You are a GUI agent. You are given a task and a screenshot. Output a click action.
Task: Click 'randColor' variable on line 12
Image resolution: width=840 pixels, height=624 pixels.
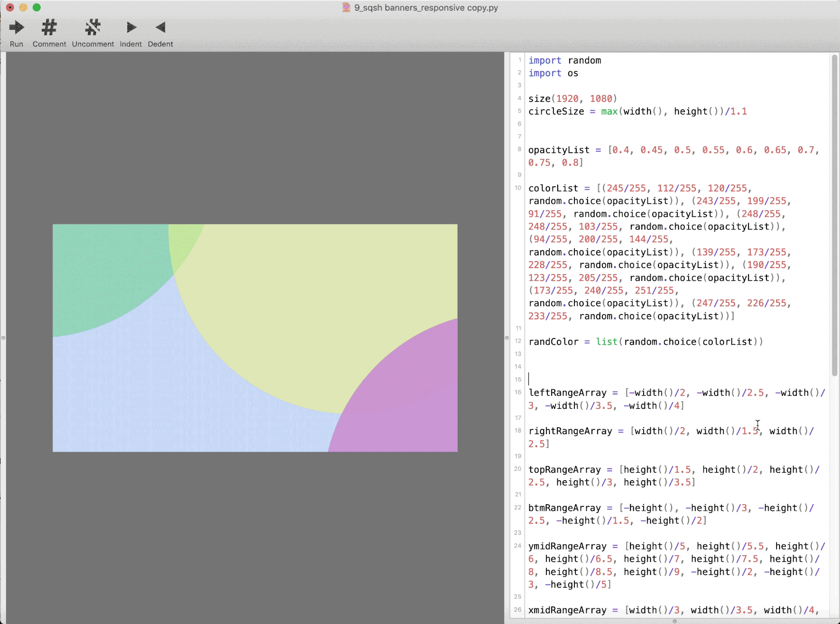tap(553, 342)
